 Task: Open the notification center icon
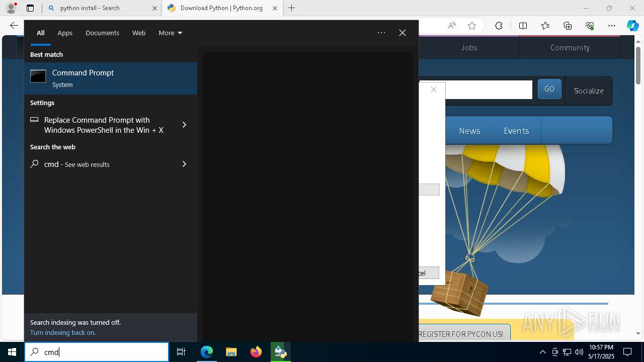click(627, 352)
